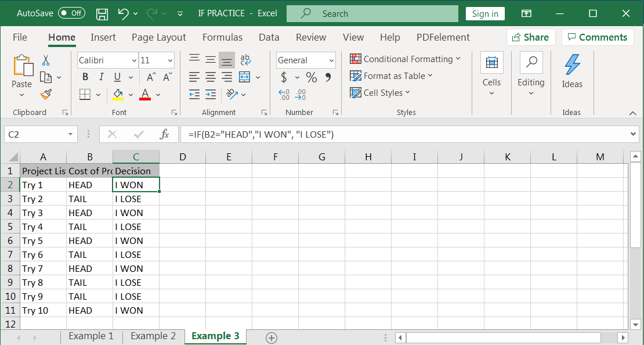This screenshot has height=345, width=644.
Task: Click the Cut scissors icon
Action: (46, 60)
